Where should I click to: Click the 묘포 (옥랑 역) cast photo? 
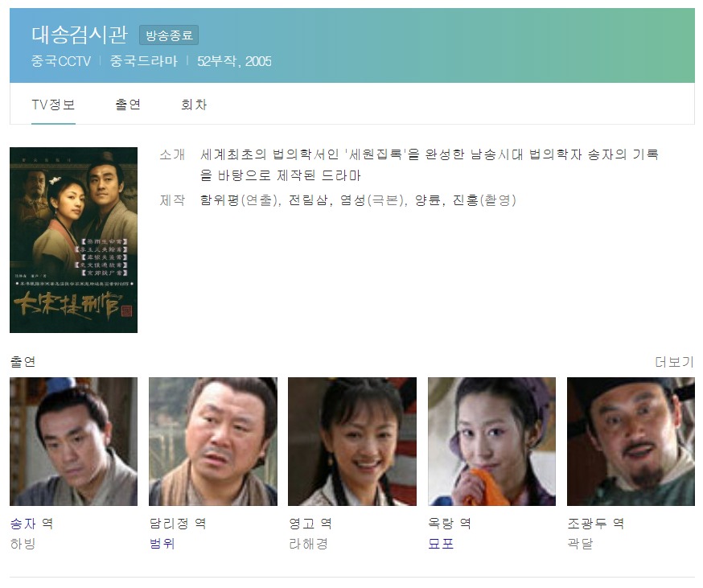pos(491,442)
